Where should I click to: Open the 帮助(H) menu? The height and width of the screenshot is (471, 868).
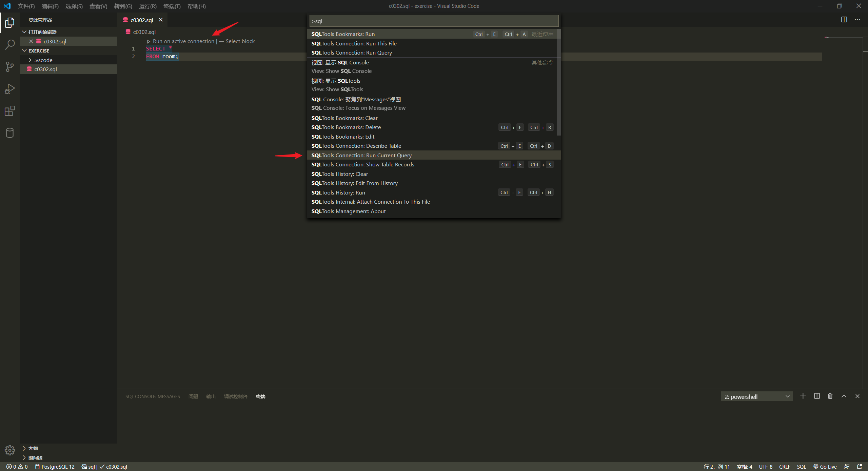[197, 6]
